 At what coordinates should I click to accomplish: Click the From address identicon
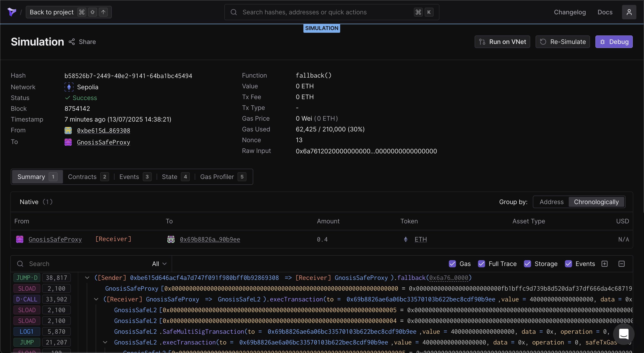68,130
